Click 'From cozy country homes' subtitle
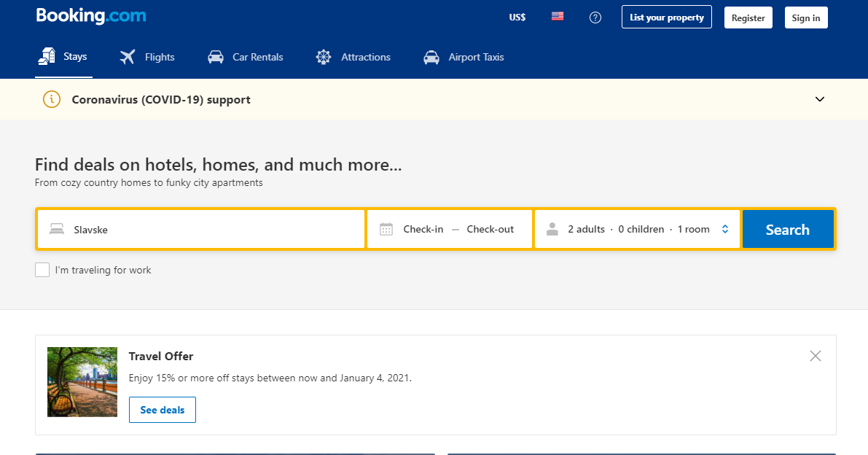Screen dimensions: 868x455 coord(149,183)
